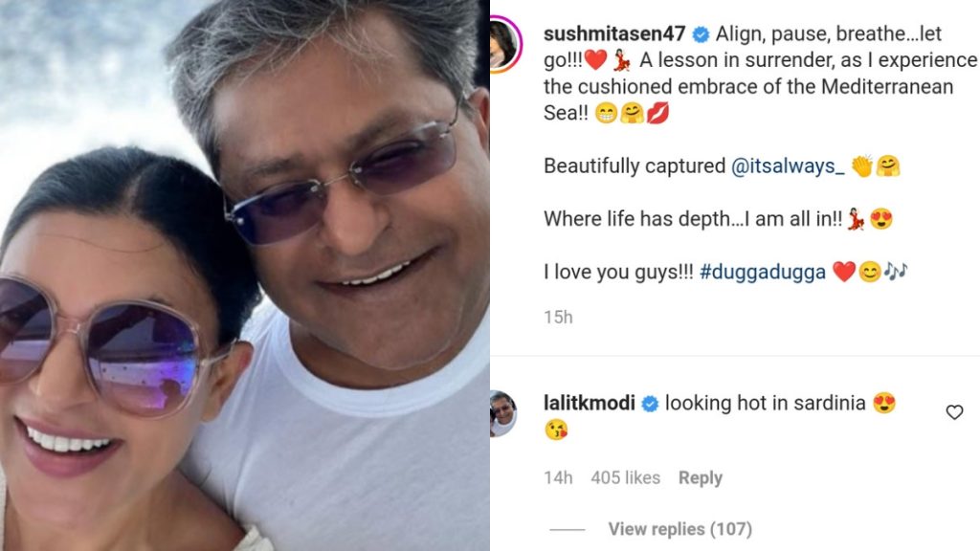
Task: Click the heart-eyes emoji in lalitkmodi comment
Action: pyautogui.click(x=883, y=404)
